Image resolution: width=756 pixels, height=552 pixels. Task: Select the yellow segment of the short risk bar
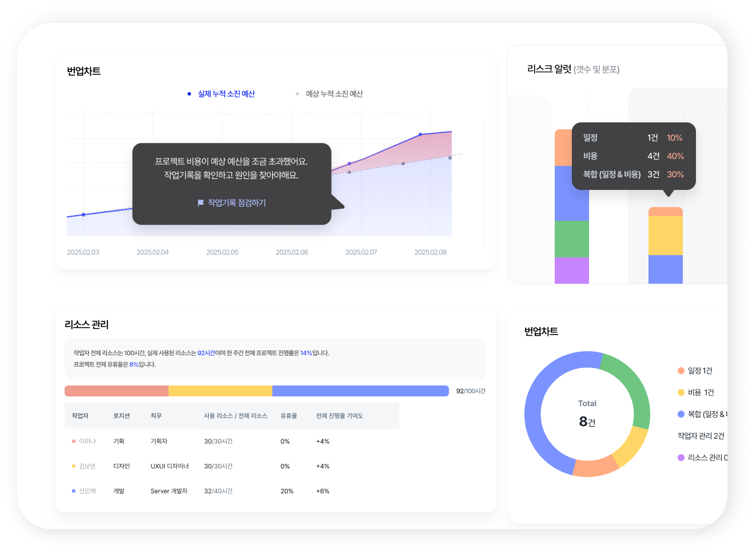(x=666, y=236)
